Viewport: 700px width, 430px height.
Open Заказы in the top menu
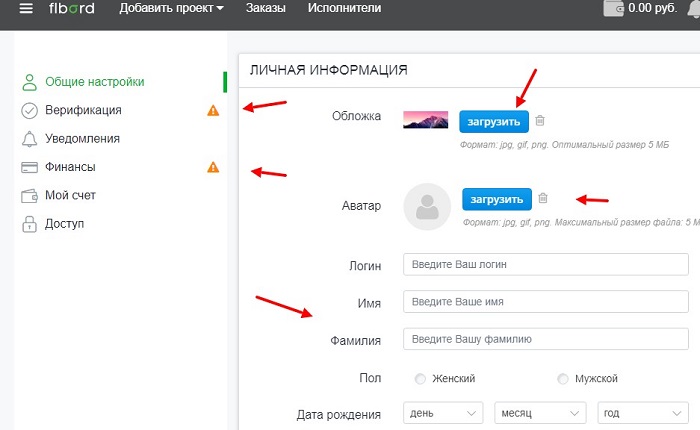pyautogui.click(x=266, y=8)
